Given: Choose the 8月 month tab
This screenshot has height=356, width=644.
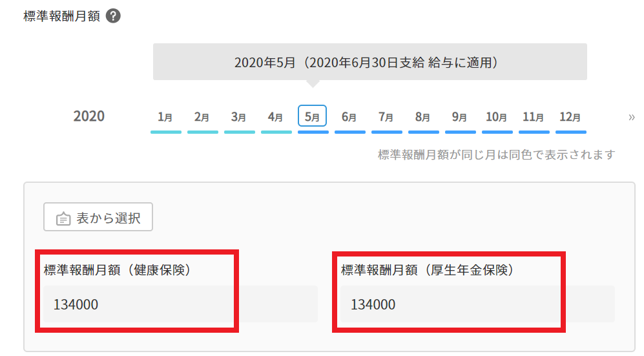Looking at the screenshot, I should point(423,117).
